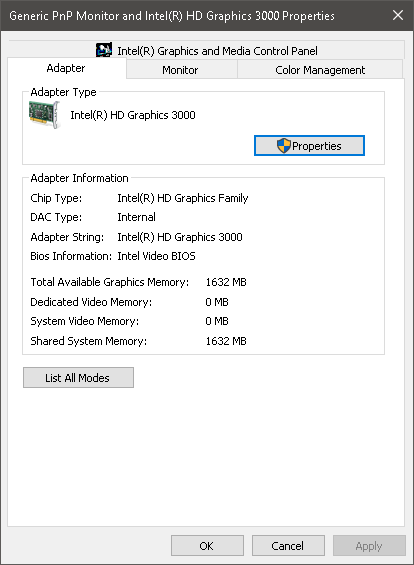Click the grayed-out Apply button
This screenshot has height=565, width=414.
coord(369,546)
